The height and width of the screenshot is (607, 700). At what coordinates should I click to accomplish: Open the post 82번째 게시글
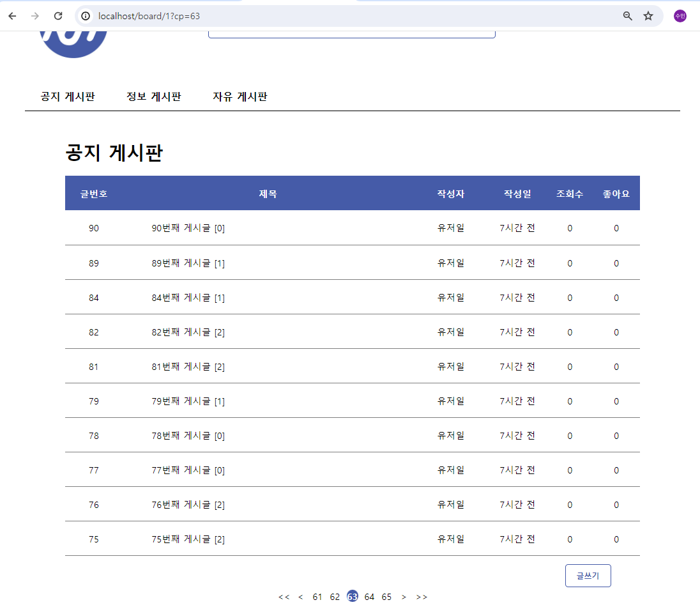tap(188, 332)
